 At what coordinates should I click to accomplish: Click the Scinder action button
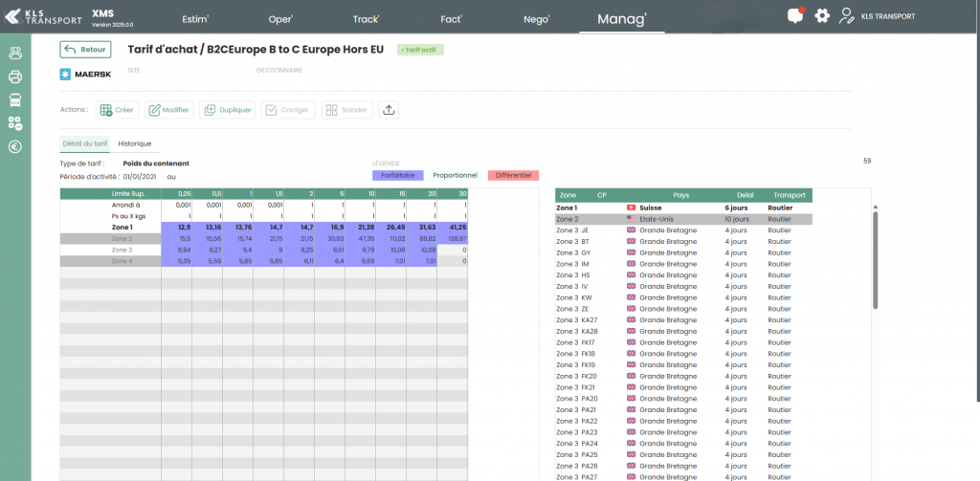(x=346, y=110)
